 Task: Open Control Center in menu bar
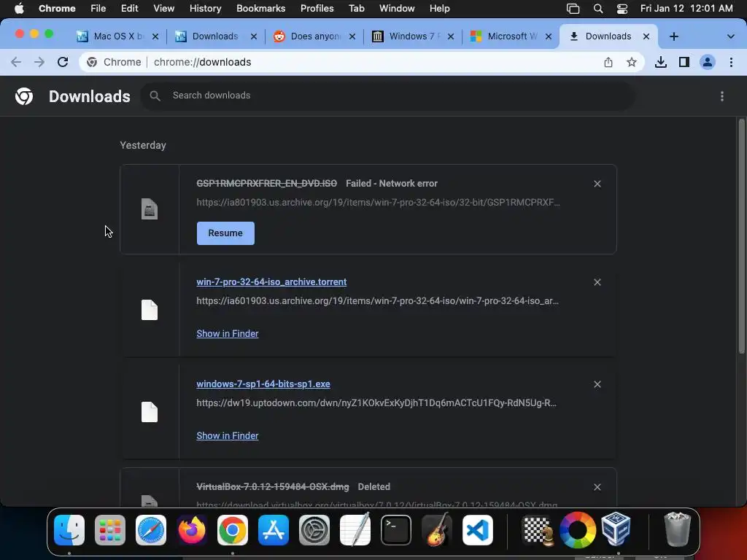coord(622,9)
